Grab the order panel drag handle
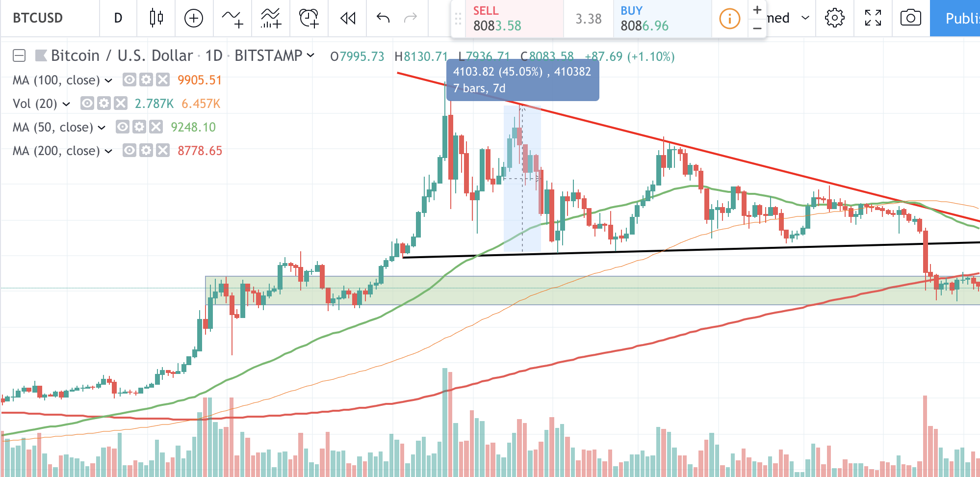The image size is (980, 477). pos(458,19)
